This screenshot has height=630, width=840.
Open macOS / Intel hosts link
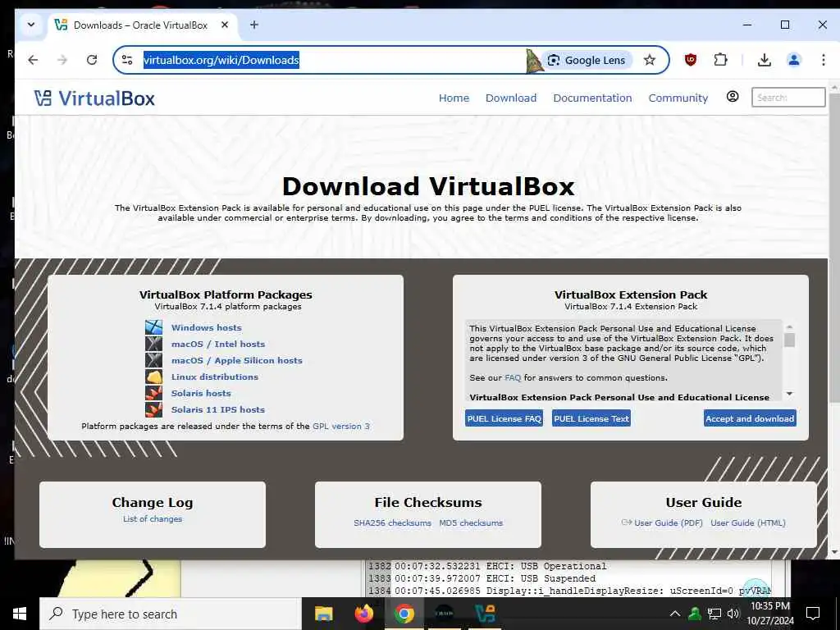pos(218,344)
